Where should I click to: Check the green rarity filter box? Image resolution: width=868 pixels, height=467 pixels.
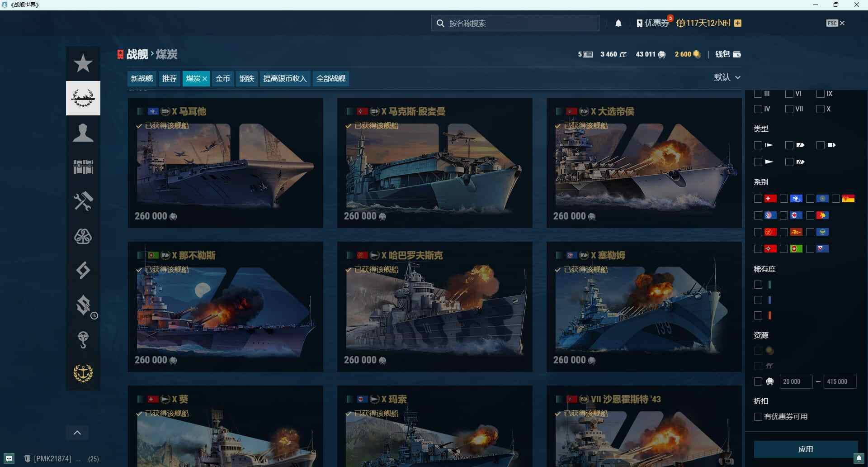(758, 285)
